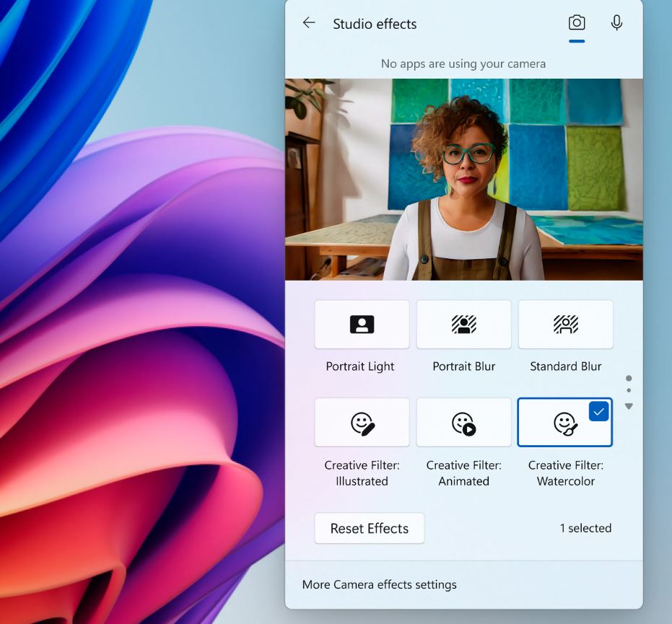672x624 pixels.
Task: Uncheck the blue checkmark on the Watercolor tile
Action: coord(598,411)
